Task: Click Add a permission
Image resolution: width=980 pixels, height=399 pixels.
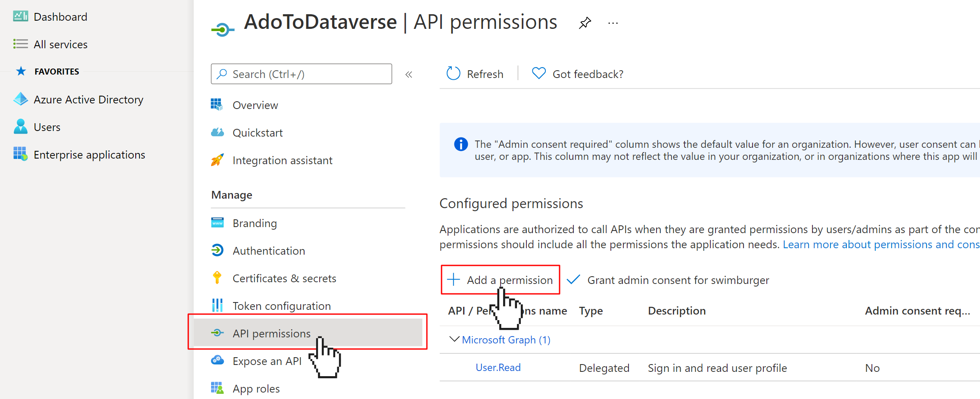Action: click(x=500, y=280)
